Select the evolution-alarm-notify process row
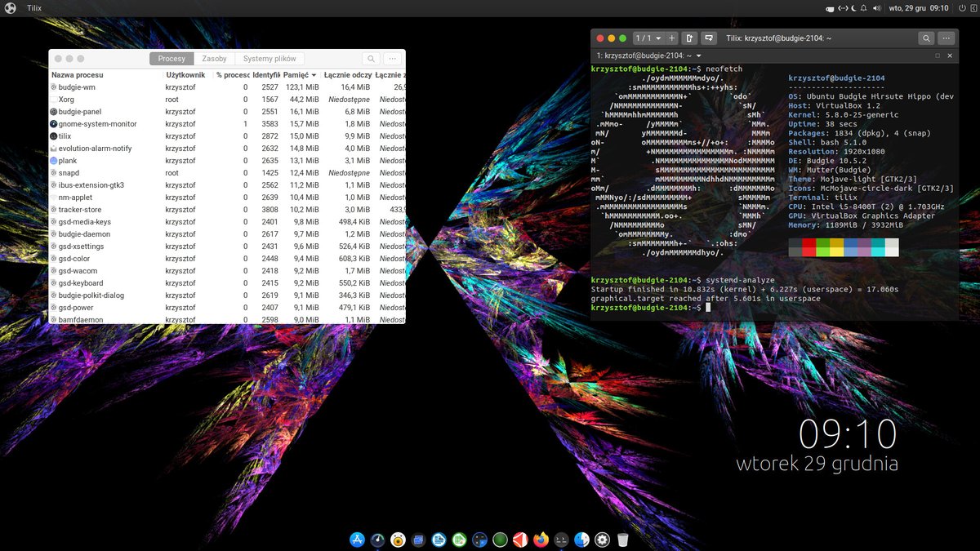The image size is (980, 551). click(x=227, y=149)
